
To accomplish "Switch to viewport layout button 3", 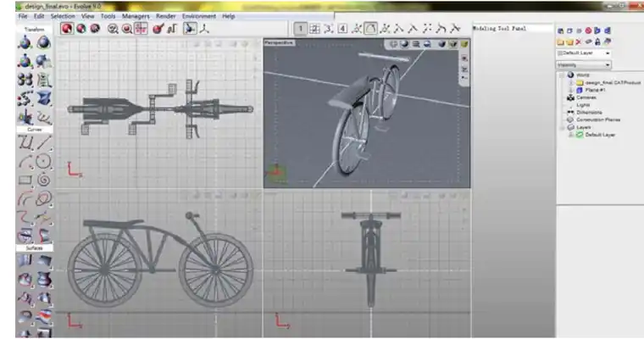I will (x=329, y=28).
